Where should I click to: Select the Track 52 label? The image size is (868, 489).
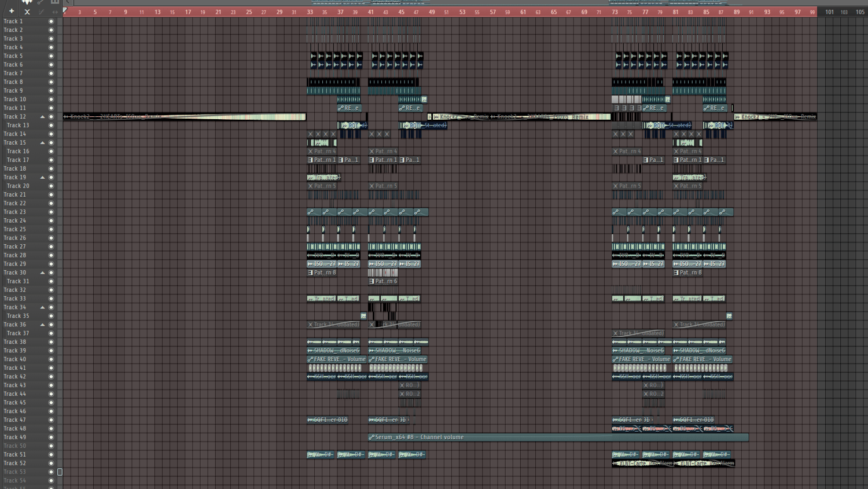pyautogui.click(x=14, y=464)
